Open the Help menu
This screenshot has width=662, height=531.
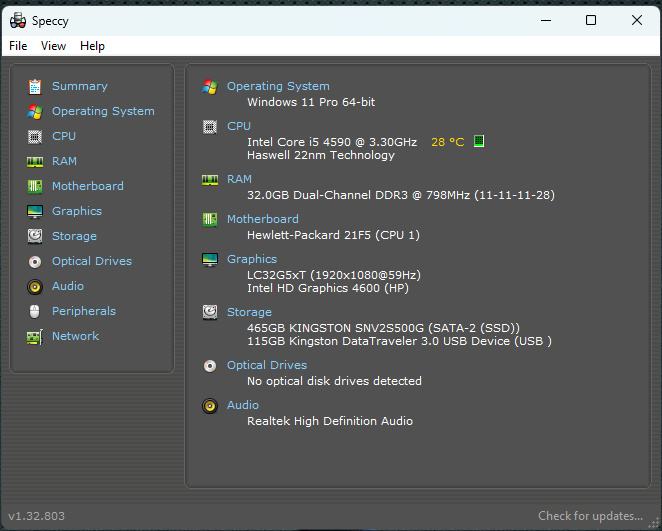(x=92, y=46)
